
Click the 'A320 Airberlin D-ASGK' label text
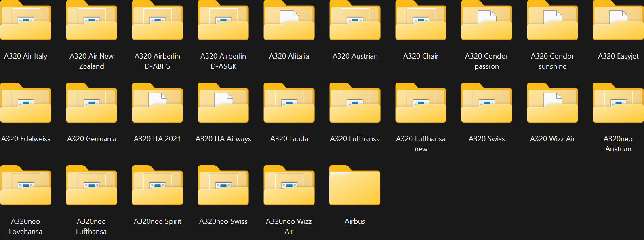223,61
